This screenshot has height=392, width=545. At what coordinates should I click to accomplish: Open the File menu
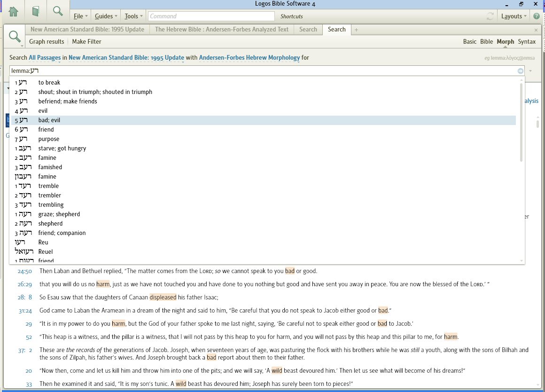tap(80, 16)
